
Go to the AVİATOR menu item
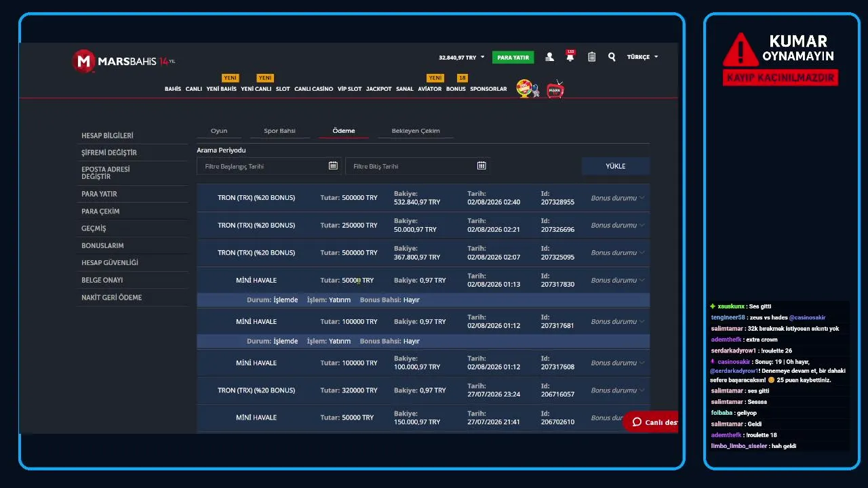coord(430,89)
